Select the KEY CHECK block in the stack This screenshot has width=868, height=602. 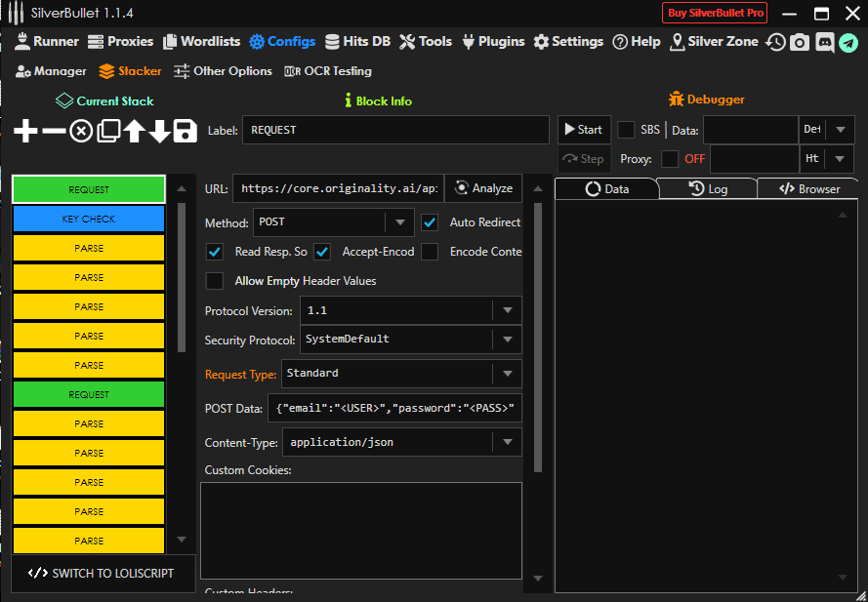tap(89, 220)
